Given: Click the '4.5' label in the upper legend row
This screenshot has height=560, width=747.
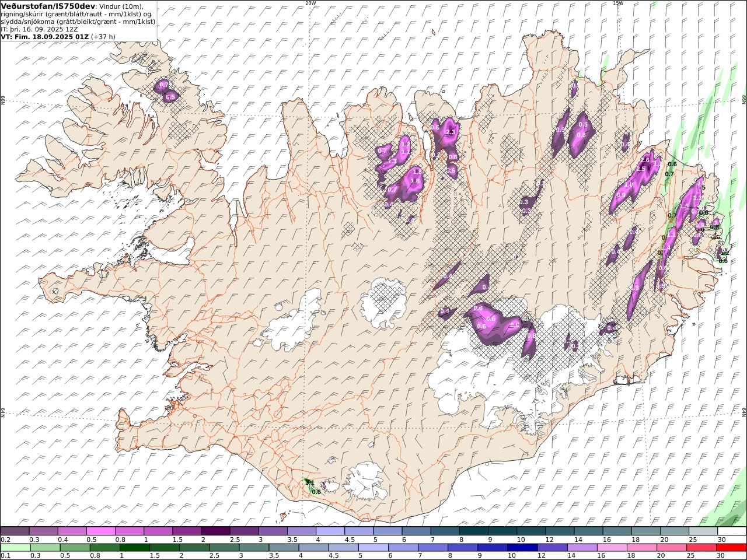Looking at the screenshot, I should click(x=350, y=540).
